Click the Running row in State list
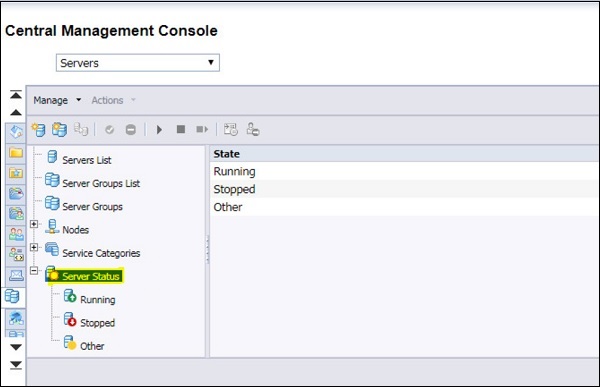 pos(404,171)
